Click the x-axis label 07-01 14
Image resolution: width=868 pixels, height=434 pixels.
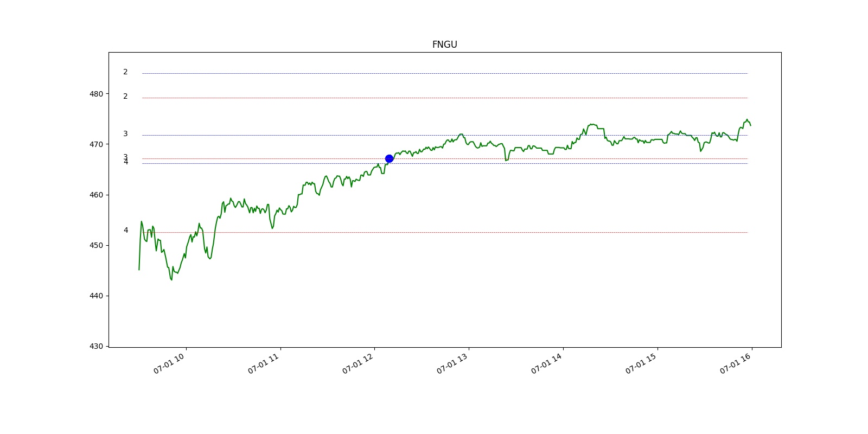547,363
